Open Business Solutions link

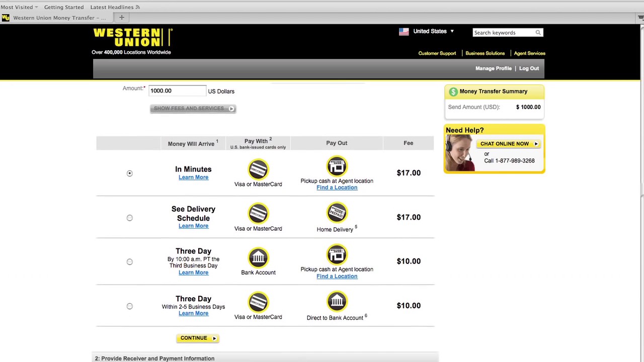click(x=485, y=53)
